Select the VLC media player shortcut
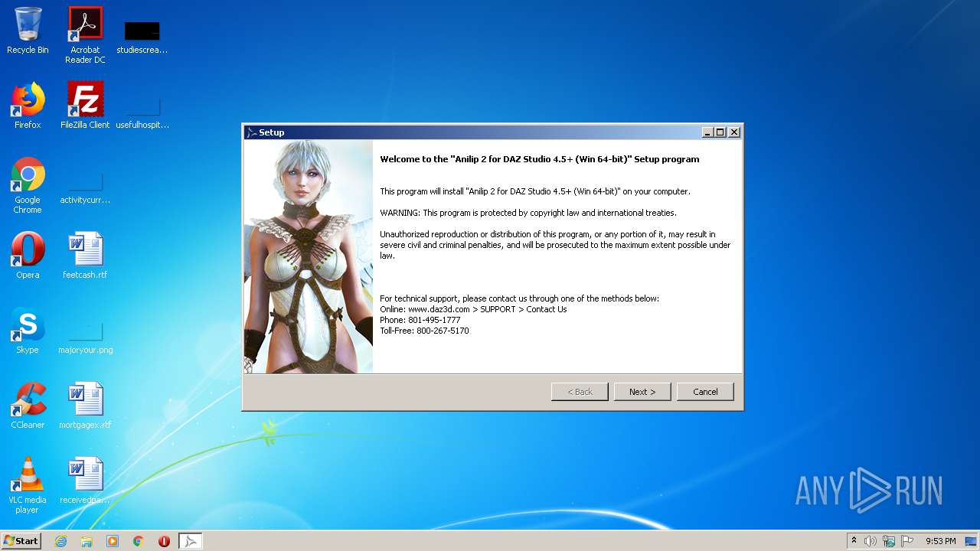This screenshot has height=551, width=980. pos(28,485)
